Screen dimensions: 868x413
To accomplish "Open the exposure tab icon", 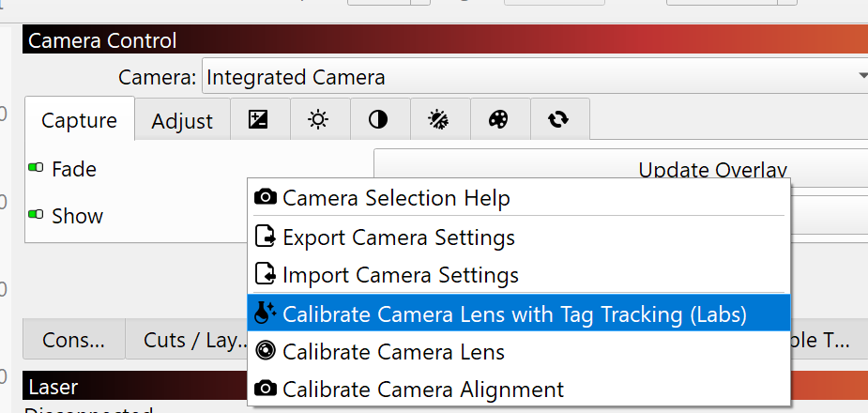I will point(258,119).
